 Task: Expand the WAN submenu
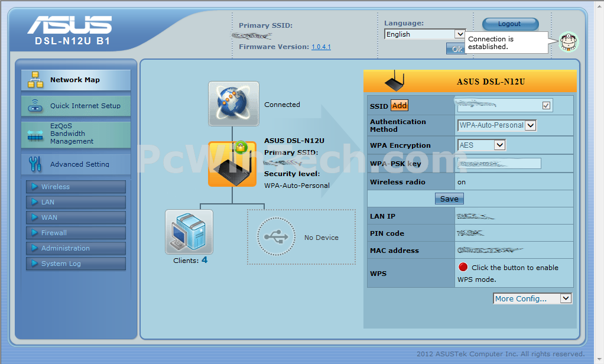76,217
